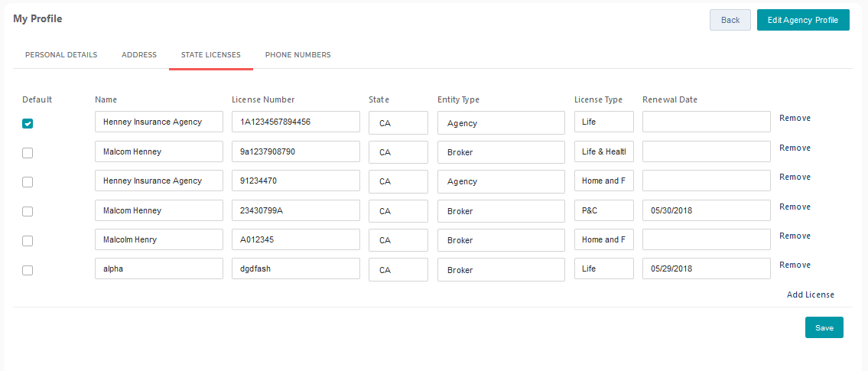The height and width of the screenshot is (371, 868).
Task: Change Malcolm Henry entity type
Action: pyautogui.click(x=502, y=240)
